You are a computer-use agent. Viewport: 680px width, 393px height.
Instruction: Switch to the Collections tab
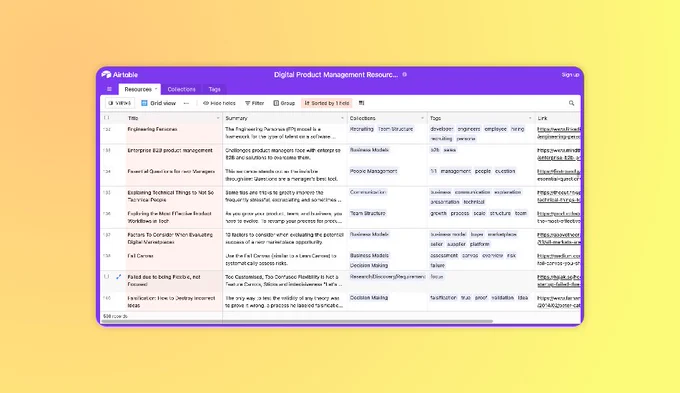click(181, 89)
